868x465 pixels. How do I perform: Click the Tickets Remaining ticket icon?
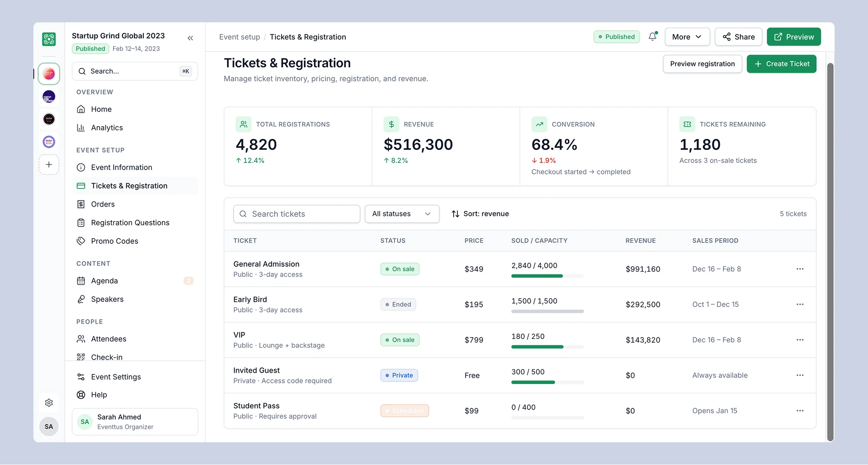(x=687, y=124)
